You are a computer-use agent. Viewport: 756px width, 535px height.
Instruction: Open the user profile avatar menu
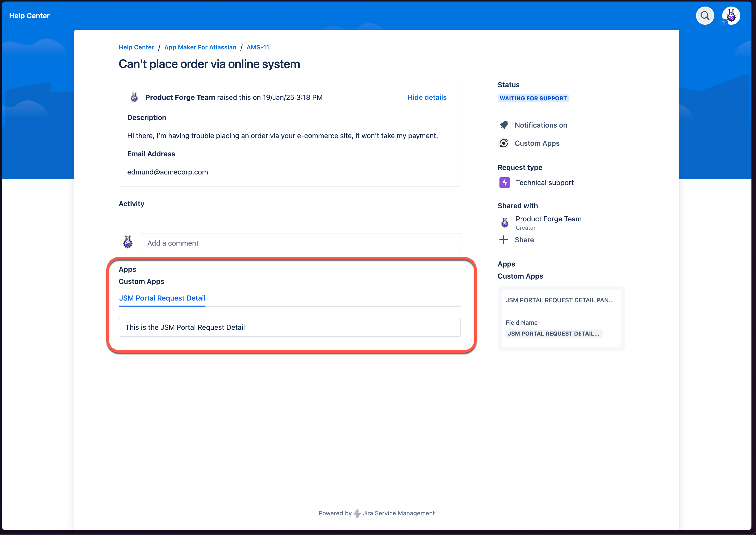click(x=731, y=15)
